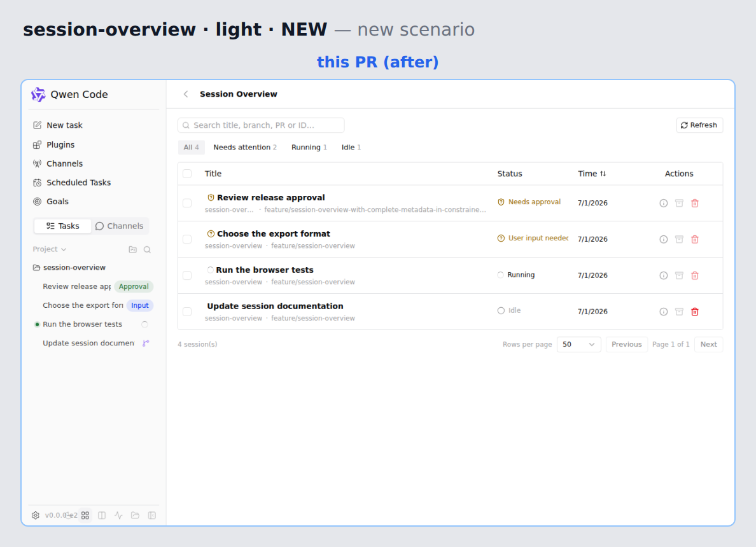Archive the Review release approval session

point(679,203)
